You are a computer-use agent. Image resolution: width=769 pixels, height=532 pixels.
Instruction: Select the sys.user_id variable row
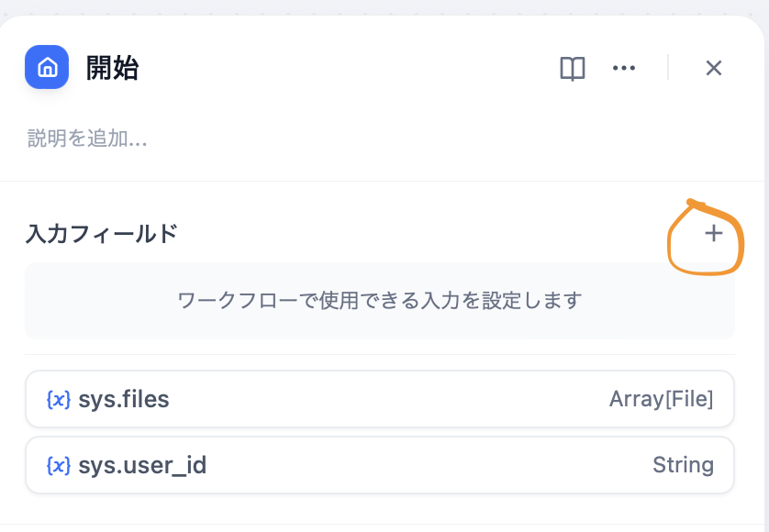point(380,465)
